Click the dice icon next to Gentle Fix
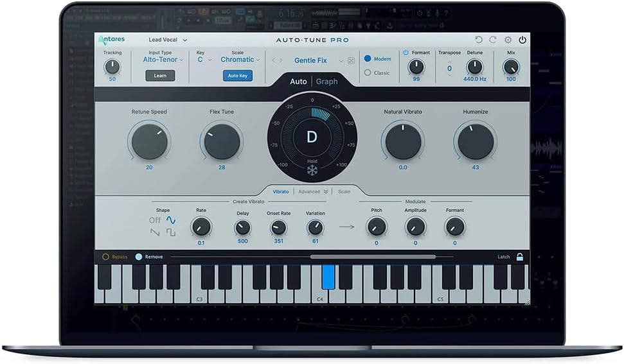 352,61
